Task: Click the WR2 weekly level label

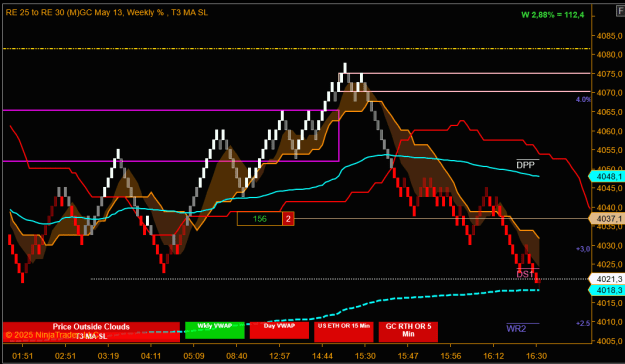Action: point(516,329)
